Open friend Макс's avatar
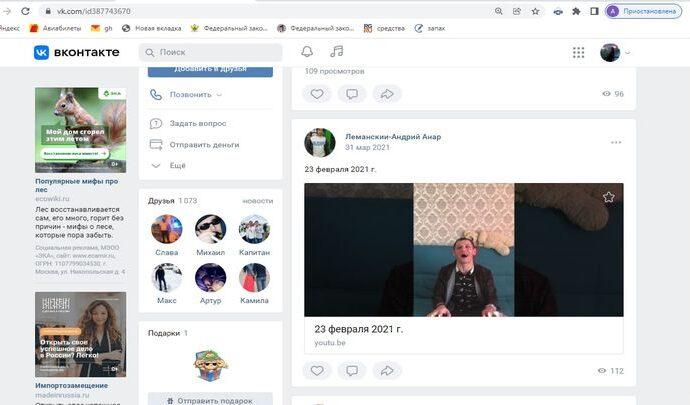 pos(166,277)
